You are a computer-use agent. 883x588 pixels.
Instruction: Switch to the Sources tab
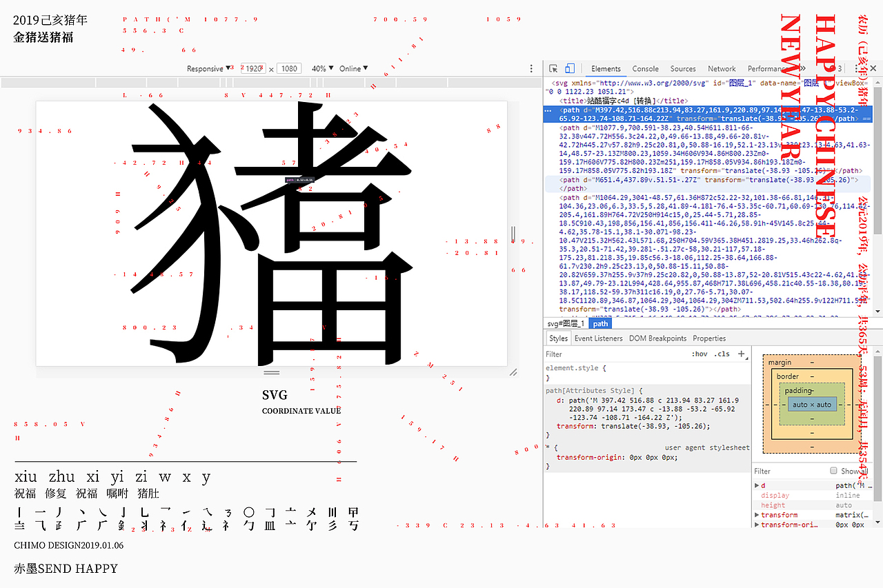[x=683, y=69]
